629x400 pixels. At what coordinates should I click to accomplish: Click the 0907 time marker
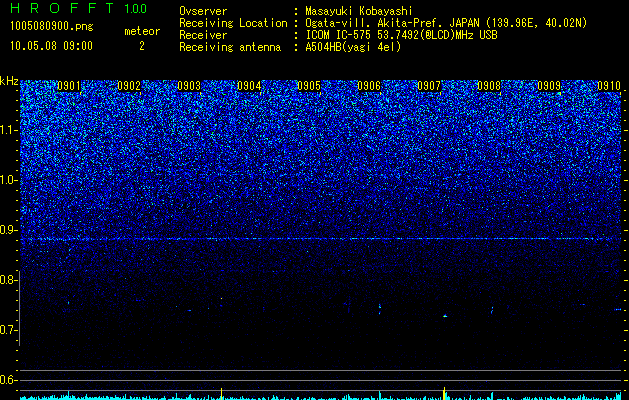(x=429, y=86)
